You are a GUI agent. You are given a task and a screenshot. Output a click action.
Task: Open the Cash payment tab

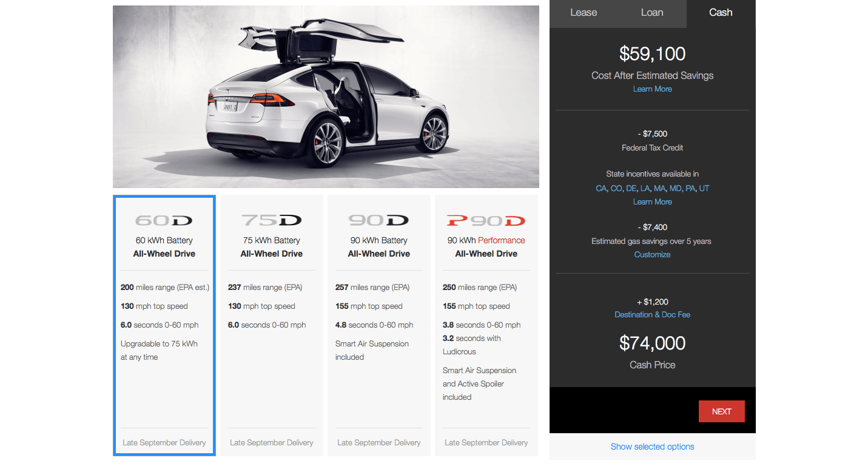coord(721,13)
